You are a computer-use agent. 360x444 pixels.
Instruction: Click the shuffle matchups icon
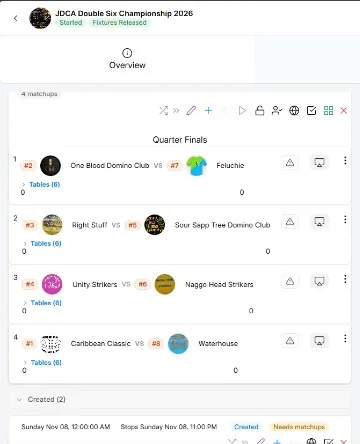[163, 110]
